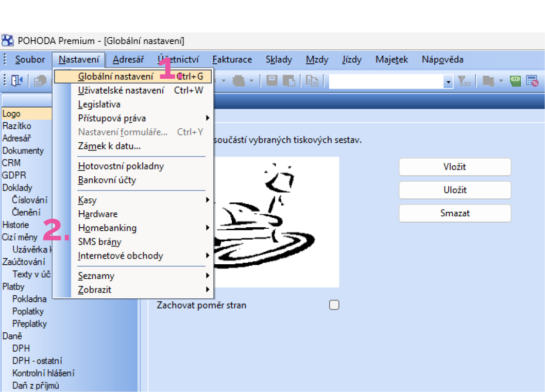Click the Vložit button
Viewport: 545px width, 392px height.
pos(455,167)
